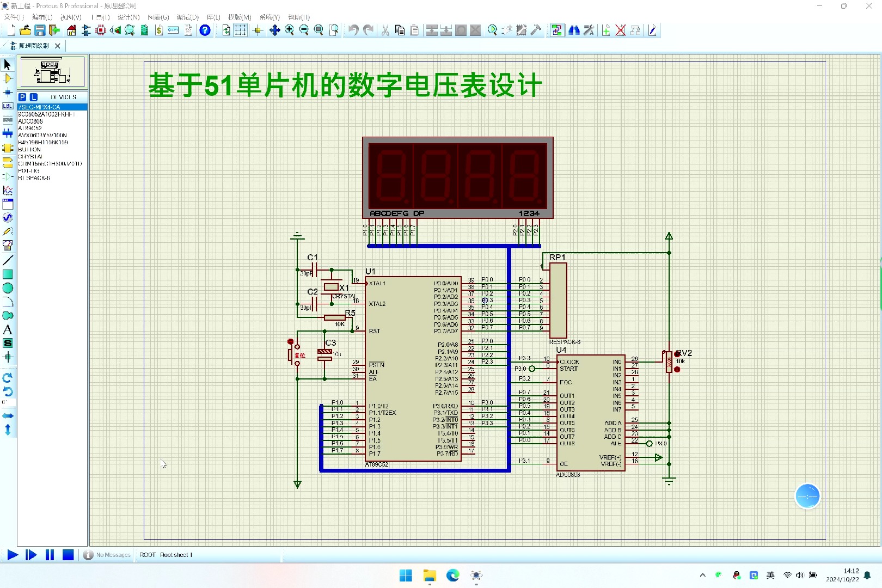This screenshot has width=882, height=588.
Task: Click the Zoom In toolbar icon
Action: 289,30
